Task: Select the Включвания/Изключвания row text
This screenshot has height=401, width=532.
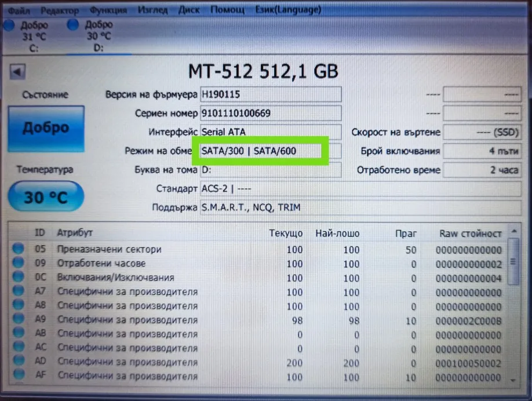Action: (115, 278)
